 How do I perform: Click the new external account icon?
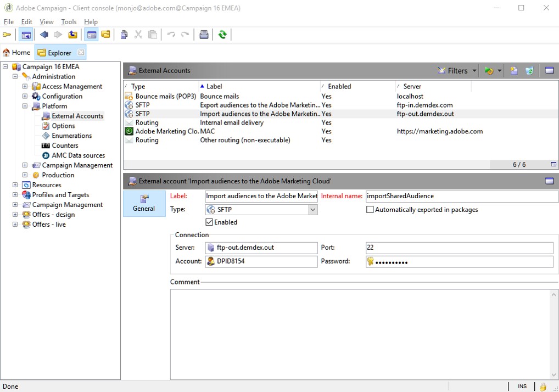coord(514,71)
